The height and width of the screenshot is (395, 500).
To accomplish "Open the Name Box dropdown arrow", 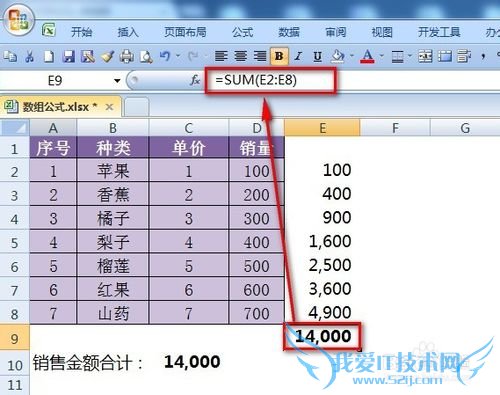I will [x=117, y=81].
